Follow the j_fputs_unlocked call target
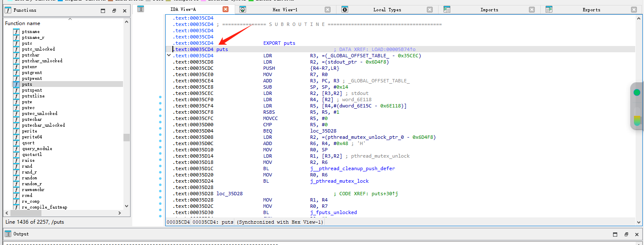This screenshot has height=245, width=644. coord(334,212)
